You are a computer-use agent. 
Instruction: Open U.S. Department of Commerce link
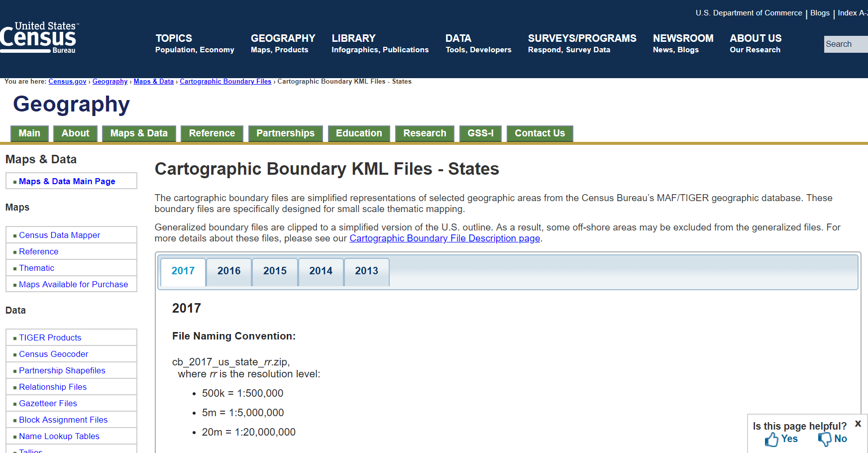tap(749, 13)
